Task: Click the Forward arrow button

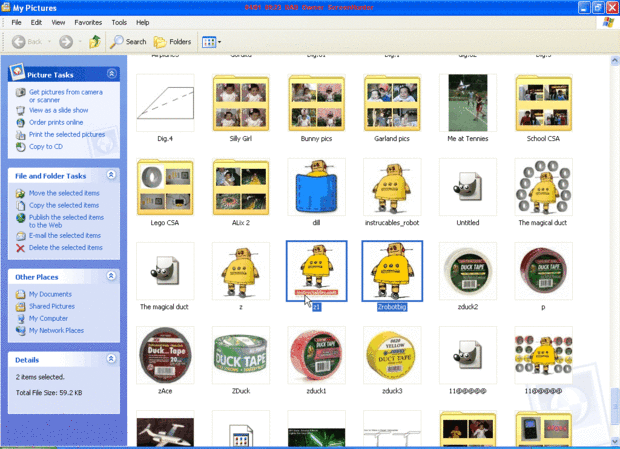Action: (66, 42)
